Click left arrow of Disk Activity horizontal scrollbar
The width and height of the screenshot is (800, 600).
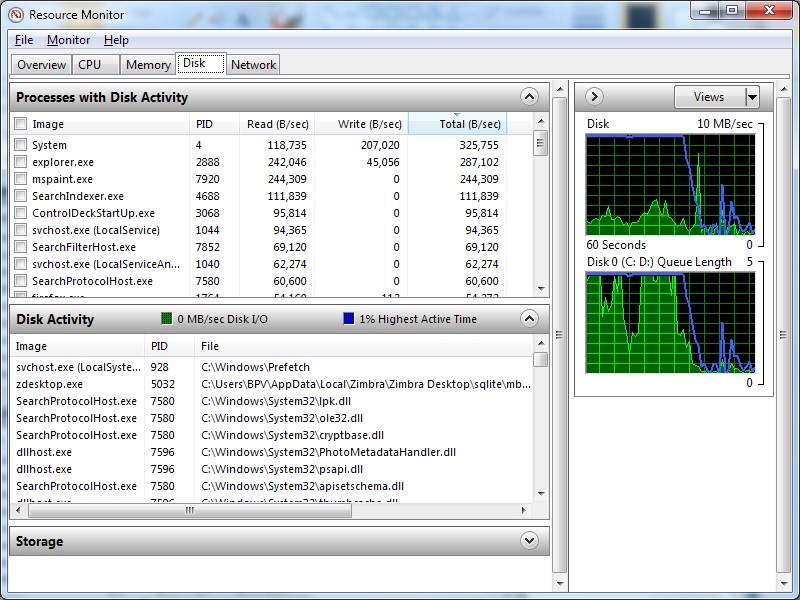(x=18, y=510)
